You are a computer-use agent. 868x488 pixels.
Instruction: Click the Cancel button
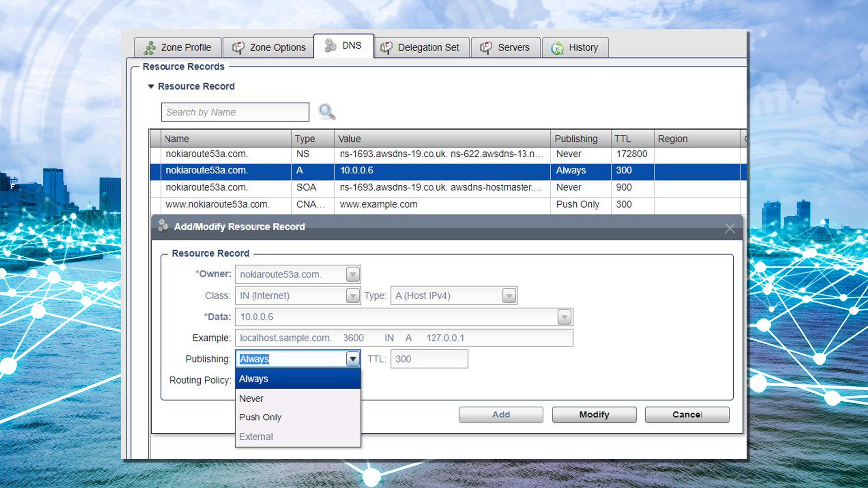(x=687, y=414)
